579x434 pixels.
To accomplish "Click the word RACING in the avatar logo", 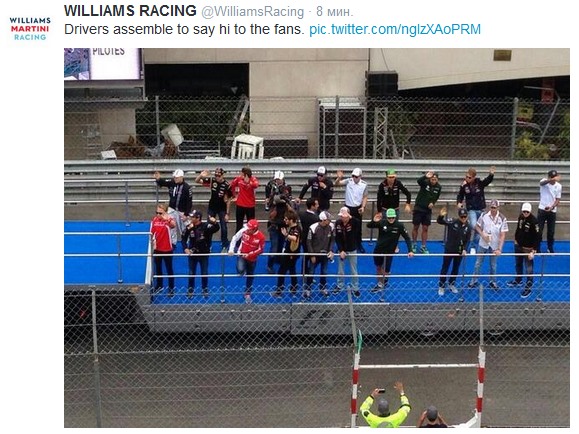I will (x=30, y=37).
